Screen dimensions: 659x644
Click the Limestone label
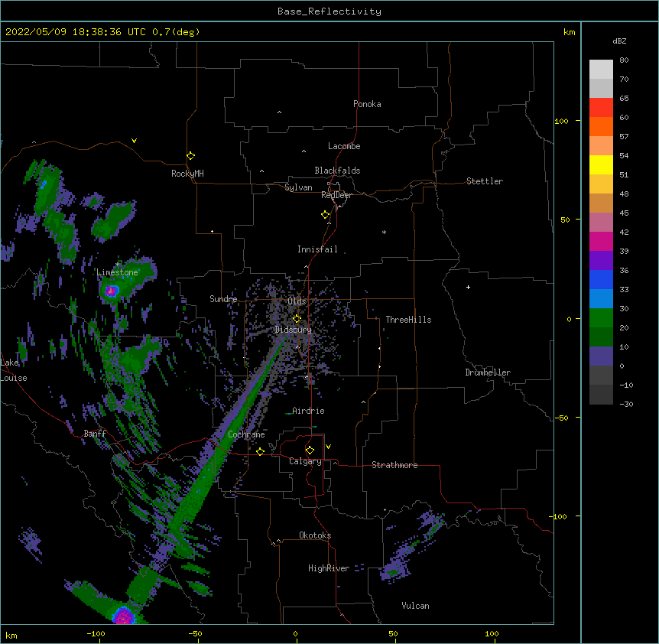117,272
